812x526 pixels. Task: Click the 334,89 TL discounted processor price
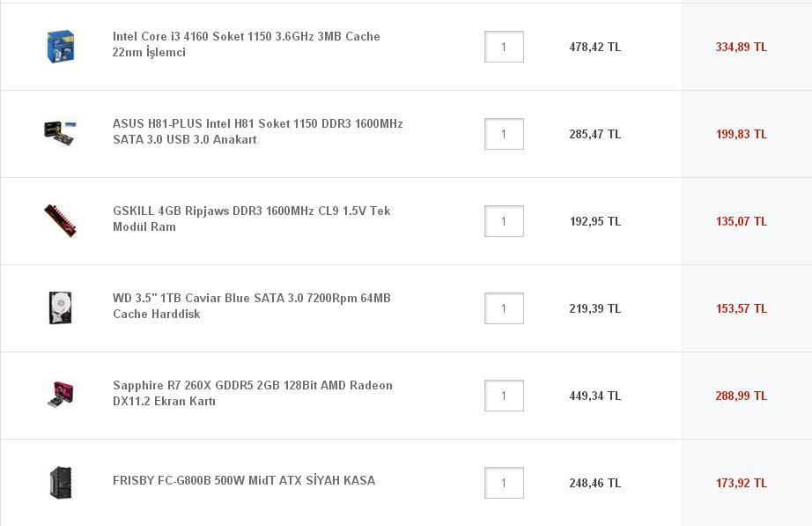coord(741,47)
